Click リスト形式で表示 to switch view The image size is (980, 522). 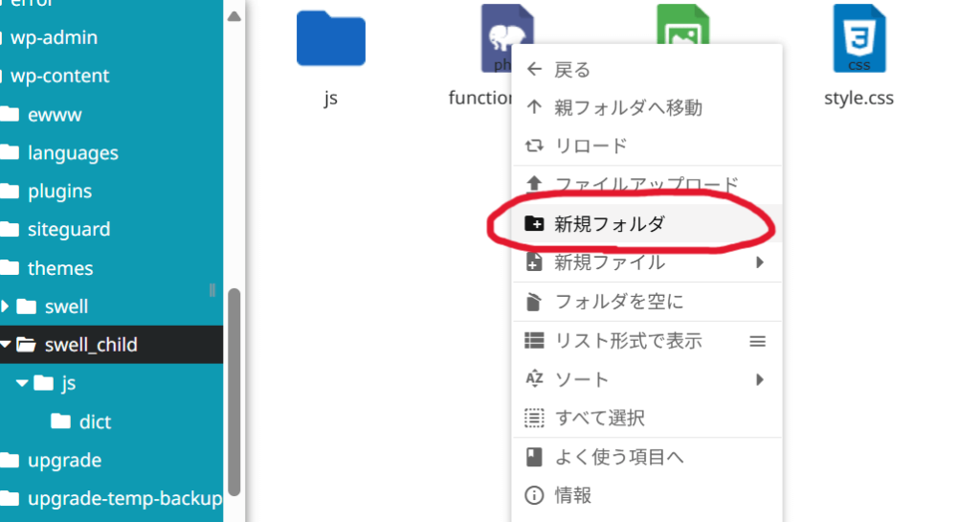628,341
